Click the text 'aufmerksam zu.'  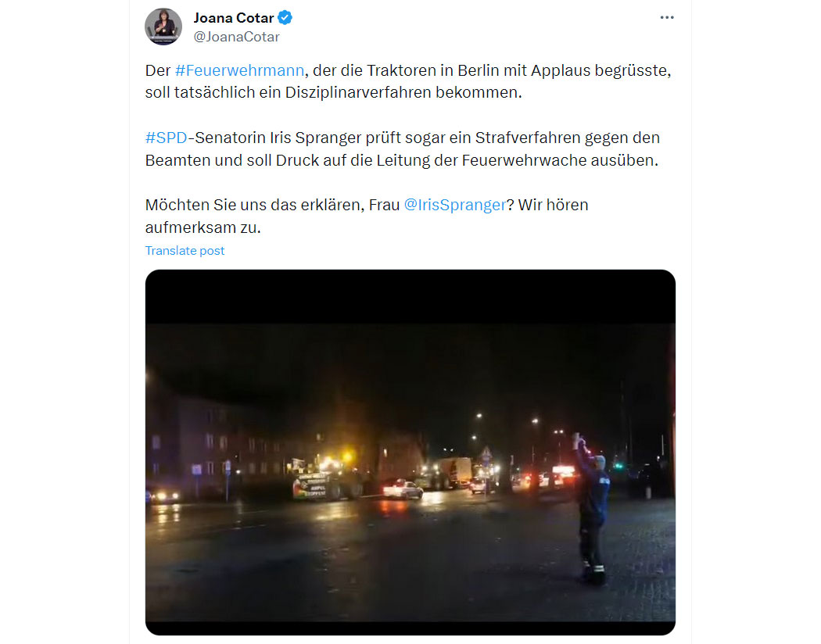[203, 227]
